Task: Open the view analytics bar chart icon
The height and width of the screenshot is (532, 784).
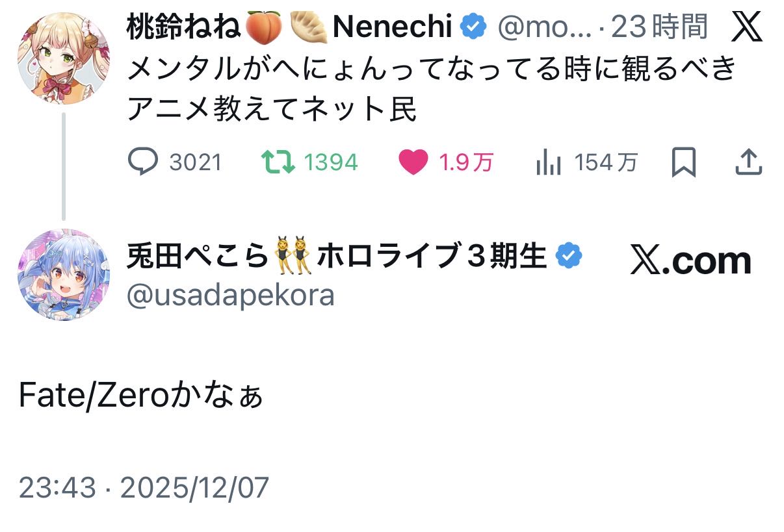Action: [548, 162]
